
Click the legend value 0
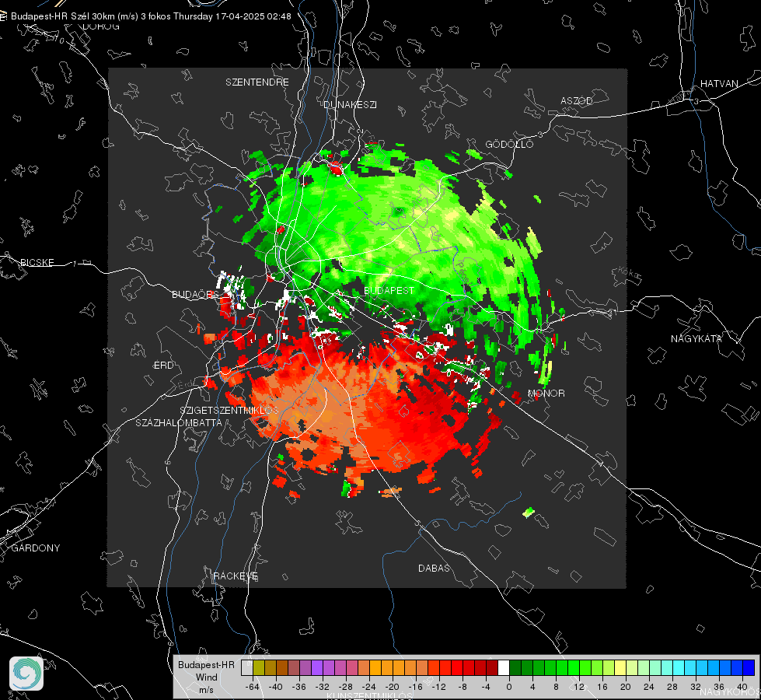pos(509,687)
